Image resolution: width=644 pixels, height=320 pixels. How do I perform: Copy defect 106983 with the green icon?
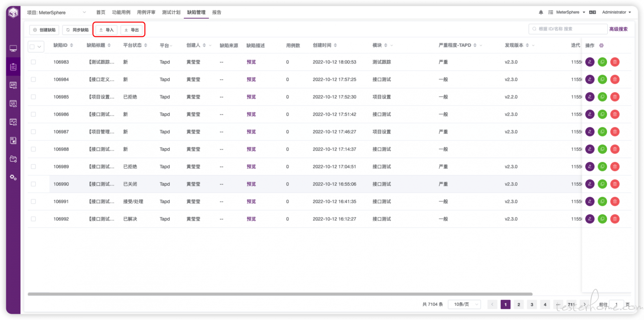point(602,62)
